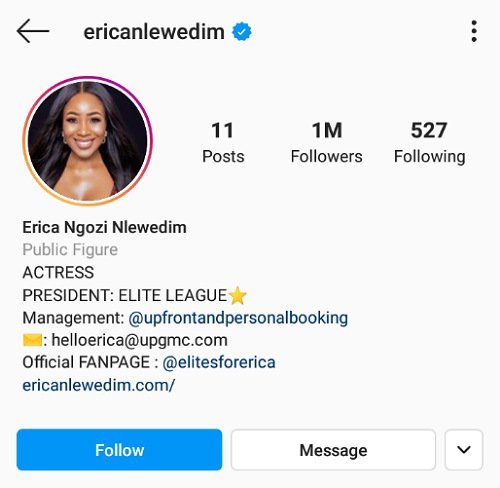Click the Public Figure category label

pos(70,250)
